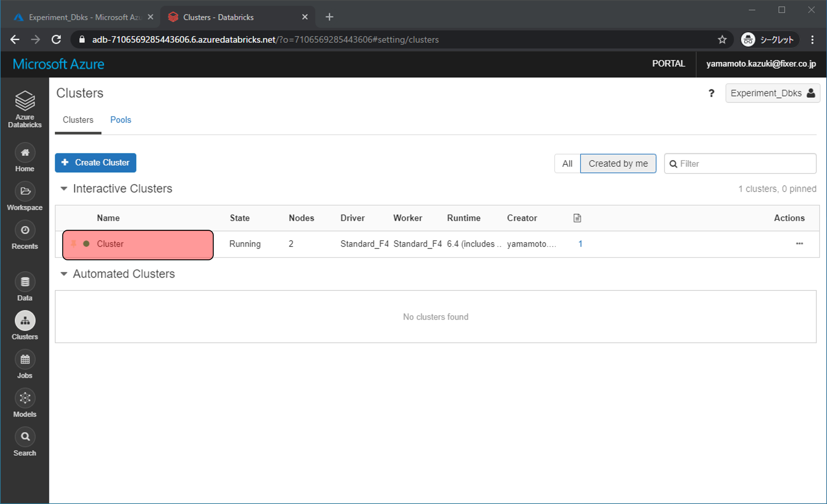Viewport: 827px width, 504px height.
Task: Go to Home in the sidebar
Action: pyautogui.click(x=25, y=158)
